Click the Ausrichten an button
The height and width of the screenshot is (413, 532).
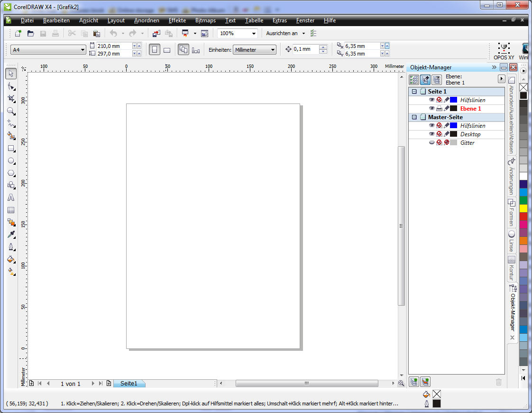282,34
